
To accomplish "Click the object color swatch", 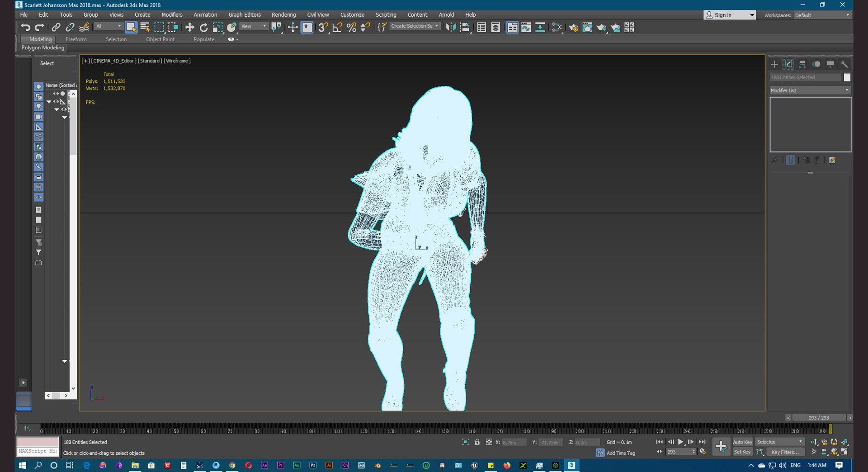I will tap(847, 77).
